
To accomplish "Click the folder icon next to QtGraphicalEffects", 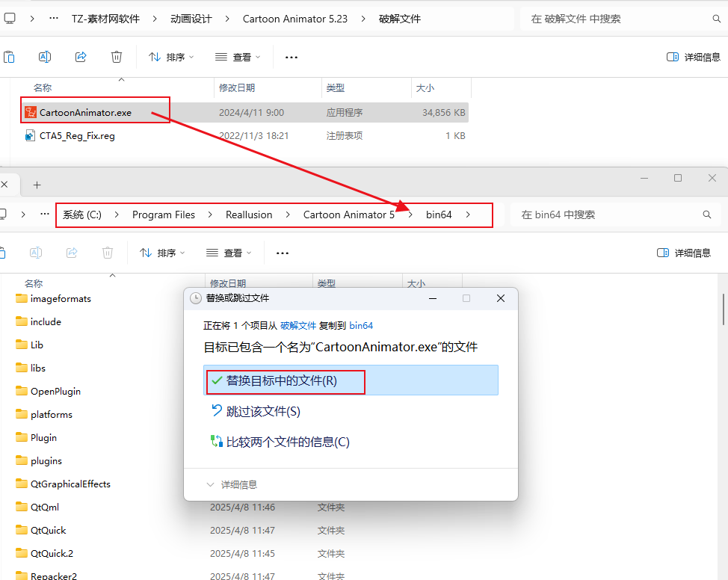I will pyautogui.click(x=22, y=484).
